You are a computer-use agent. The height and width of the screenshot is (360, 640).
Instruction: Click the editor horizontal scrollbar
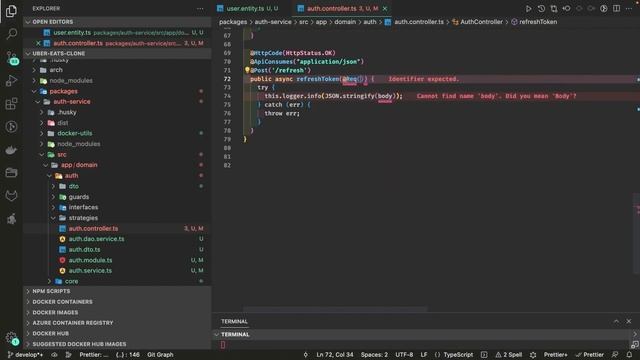tap(335, 309)
